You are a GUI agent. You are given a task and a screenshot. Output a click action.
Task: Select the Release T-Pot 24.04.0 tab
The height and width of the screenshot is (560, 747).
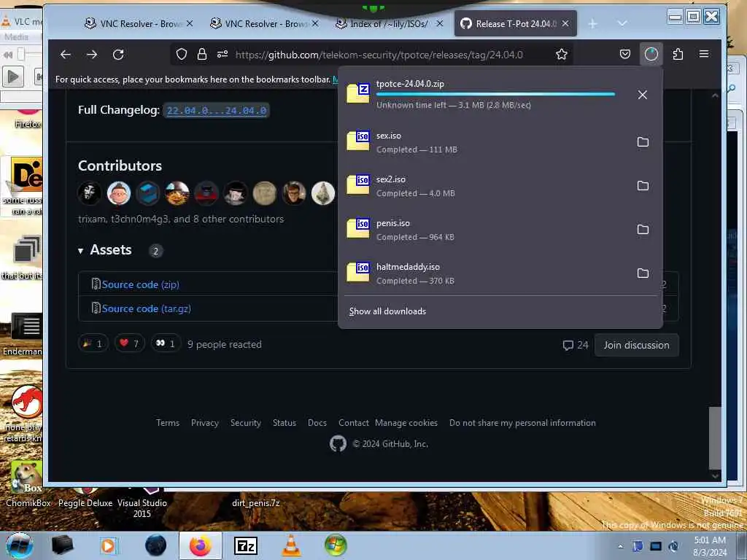tap(516, 23)
